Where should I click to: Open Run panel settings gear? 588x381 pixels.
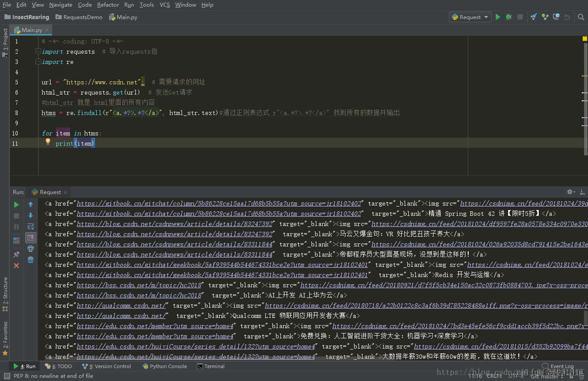[x=570, y=192]
